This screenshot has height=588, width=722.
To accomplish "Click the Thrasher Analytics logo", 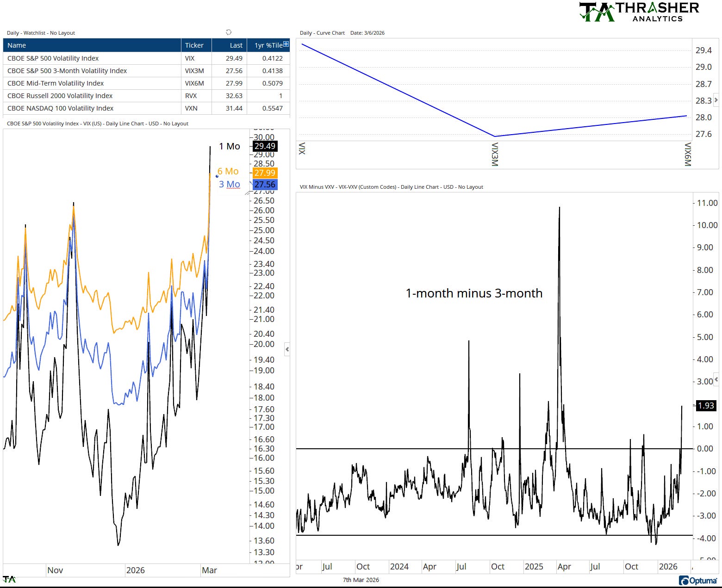I will tap(639, 12).
